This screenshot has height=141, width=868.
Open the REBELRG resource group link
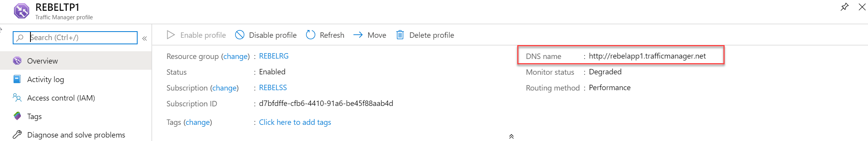pos(274,56)
